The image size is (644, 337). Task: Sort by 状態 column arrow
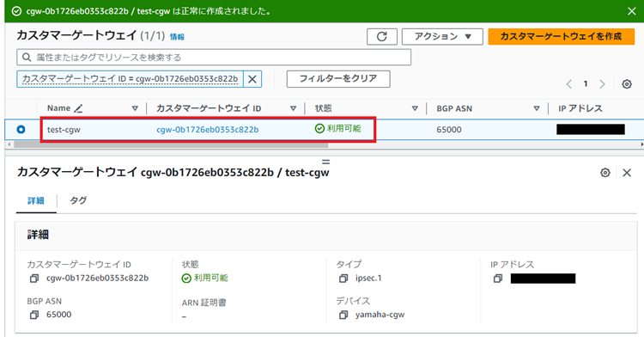click(x=415, y=108)
